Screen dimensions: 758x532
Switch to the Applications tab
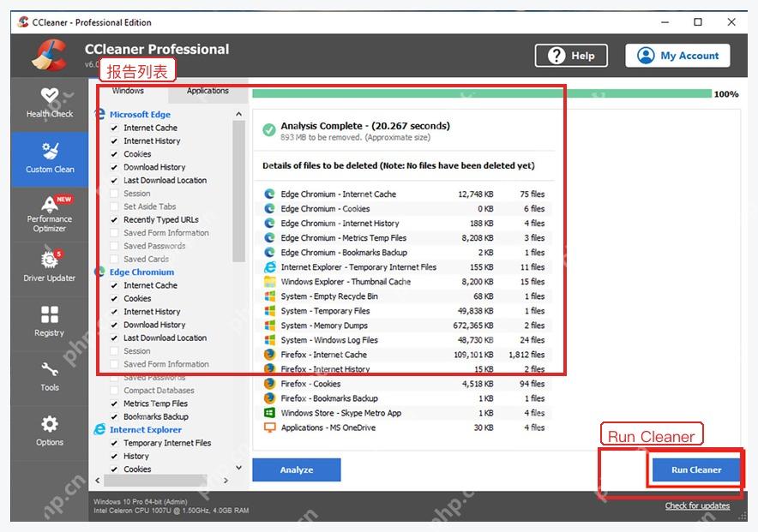click(208, 91)
